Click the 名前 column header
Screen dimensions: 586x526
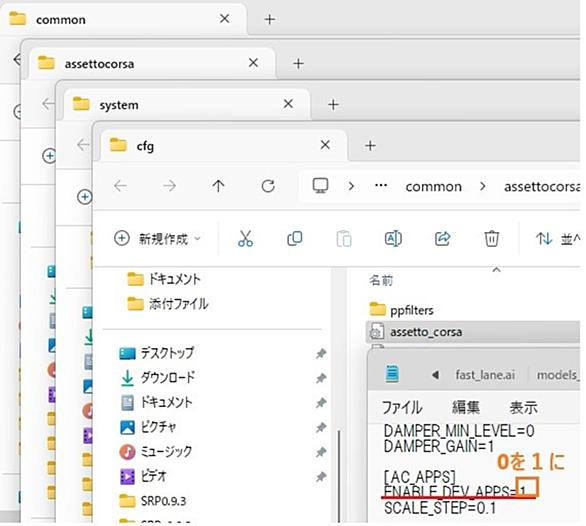tap(381, 280)
